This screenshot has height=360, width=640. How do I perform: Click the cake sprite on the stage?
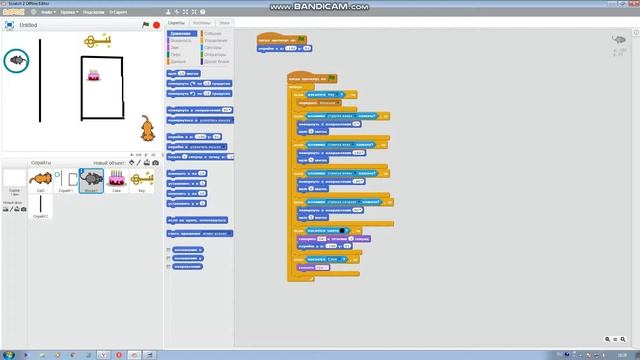coord(94,75)
